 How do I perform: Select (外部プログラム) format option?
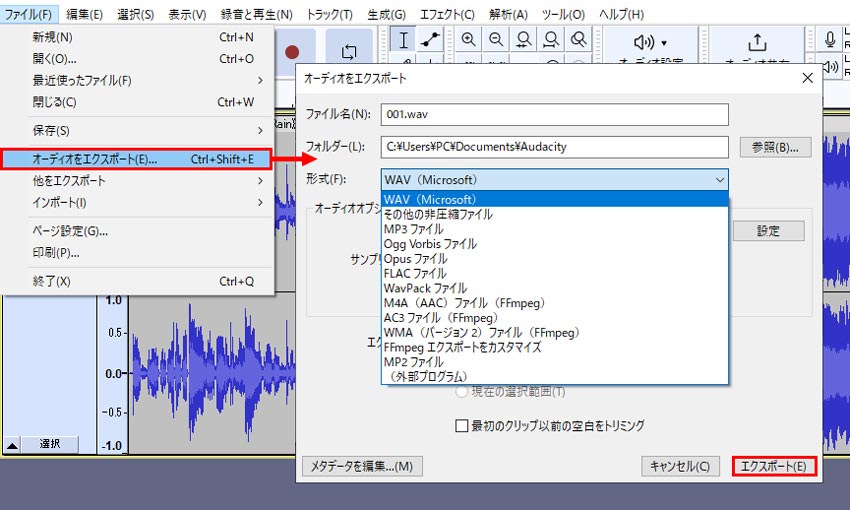click(x=555, y=376)
